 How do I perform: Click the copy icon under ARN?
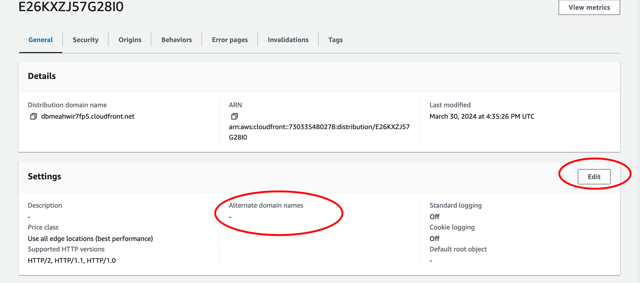[x=234, y=116]
